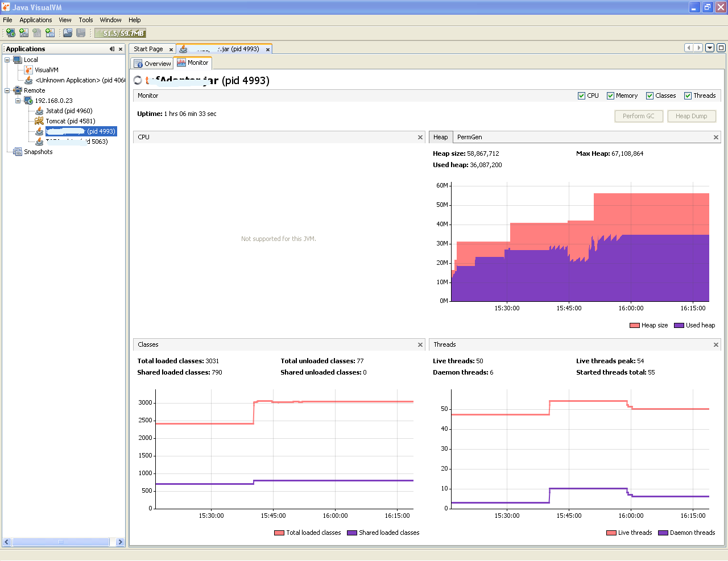Disable the Threads checkbox
This screenshot has height=561, width=728.
tap(688, 95)
